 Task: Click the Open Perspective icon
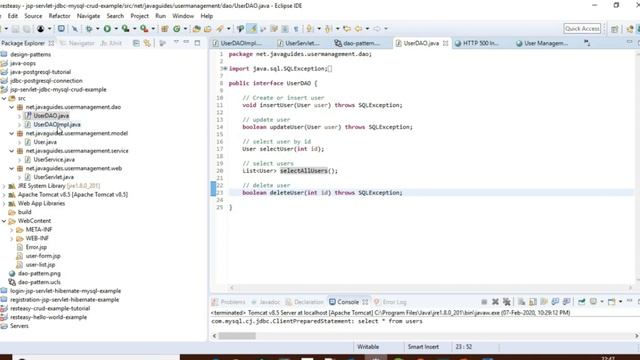pos(614,29)
